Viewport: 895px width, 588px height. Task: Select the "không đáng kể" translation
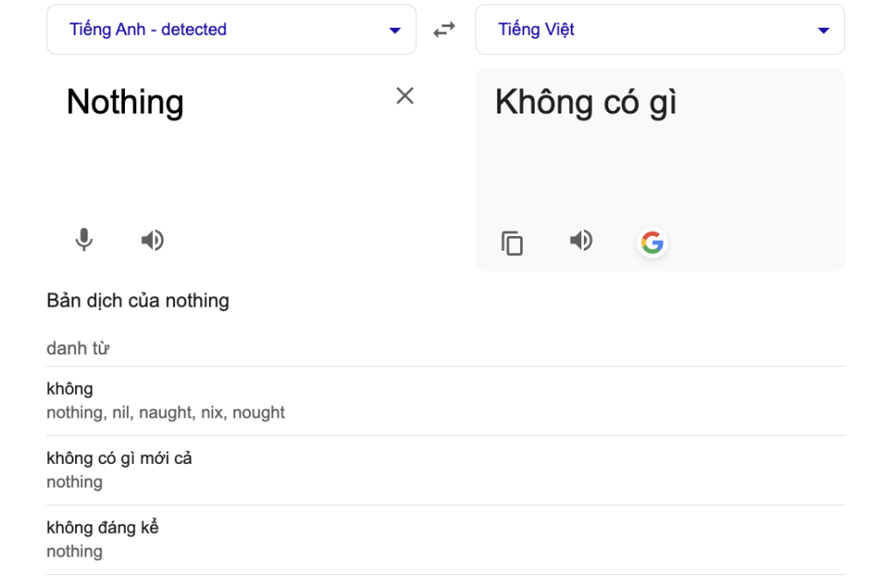pos(102,528)
